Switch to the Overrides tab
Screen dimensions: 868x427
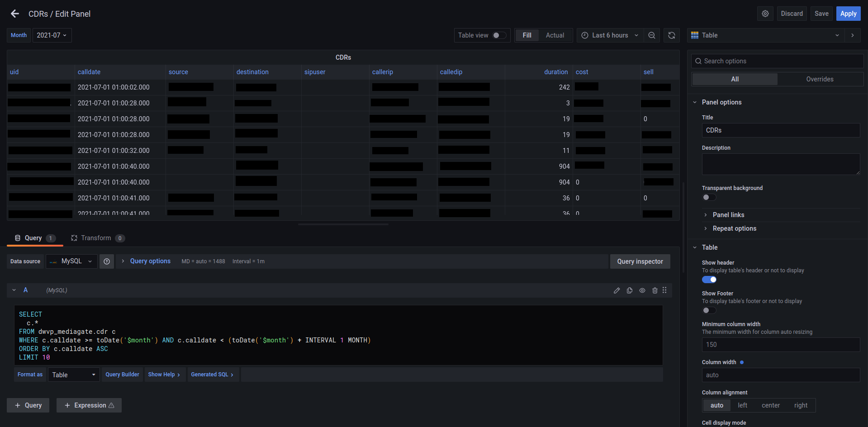(x=820, y=79)
